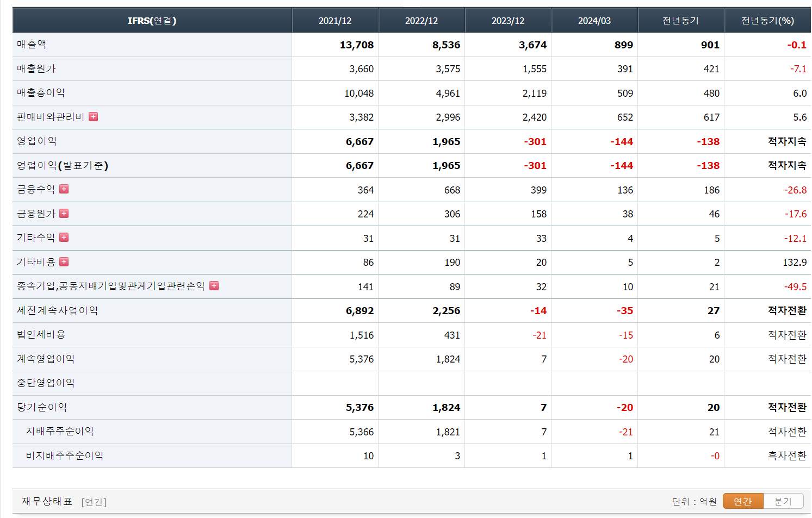Screen dimensions: 812x518
Task: Switch to the 분기 view
Action: tap(783, 501)
